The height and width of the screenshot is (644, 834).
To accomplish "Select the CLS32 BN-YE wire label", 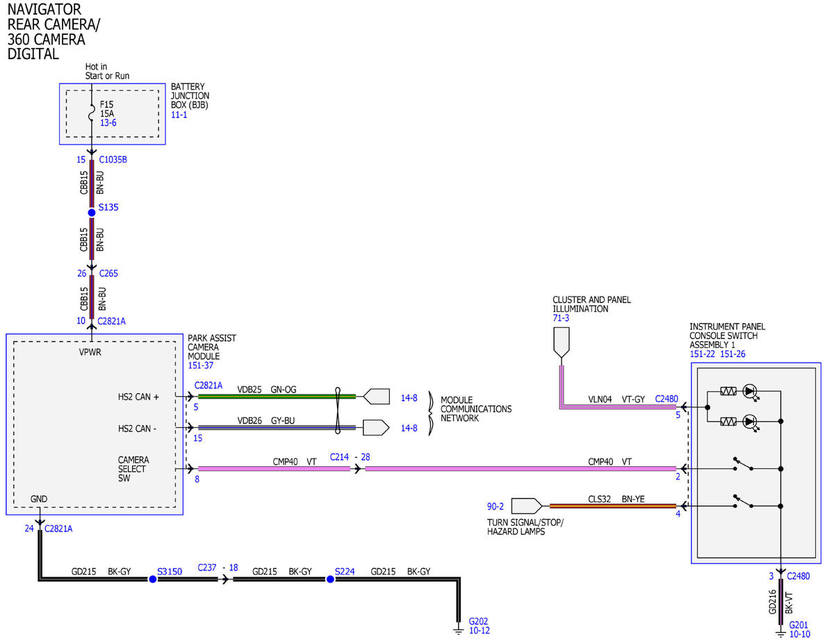I will (x=617, y=498).
